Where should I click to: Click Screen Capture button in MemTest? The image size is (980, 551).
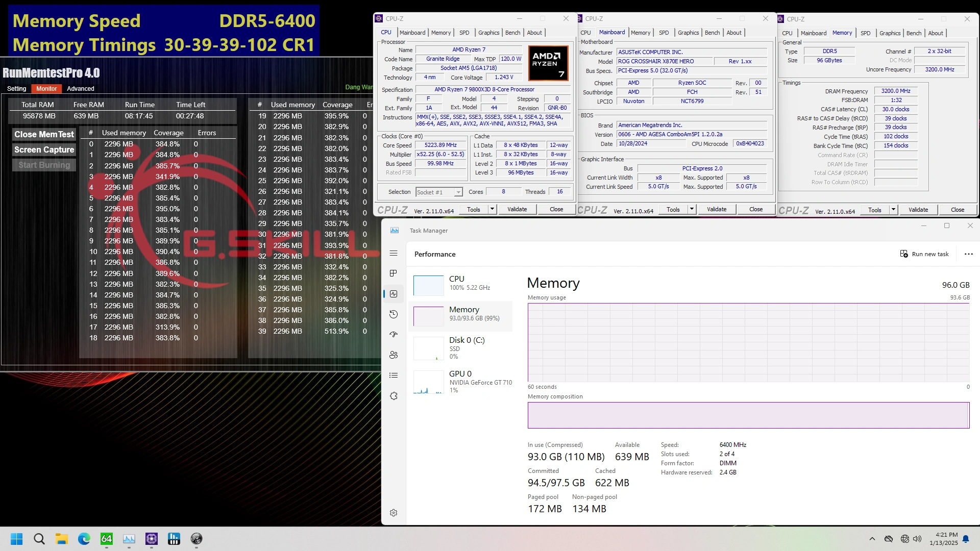pos(44,148)
